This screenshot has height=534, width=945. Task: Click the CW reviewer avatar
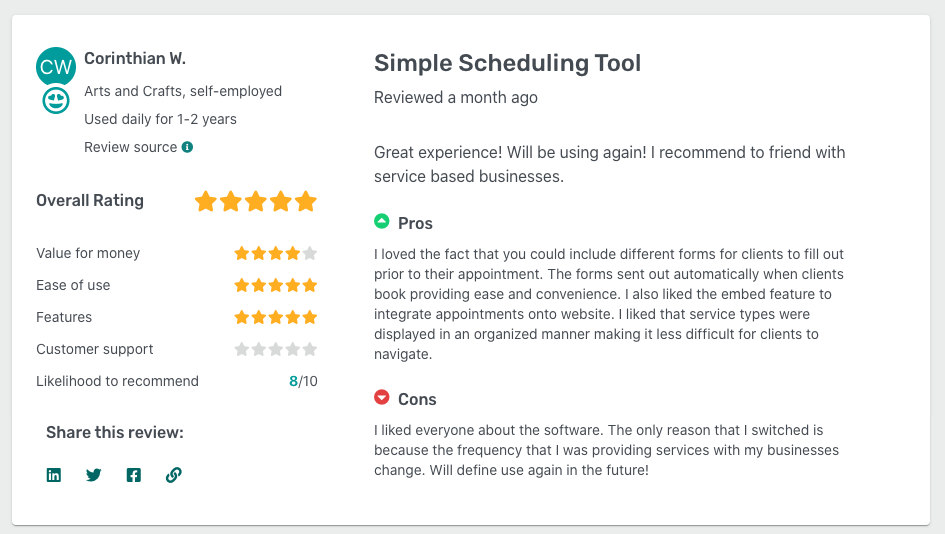tap(56, 67)
